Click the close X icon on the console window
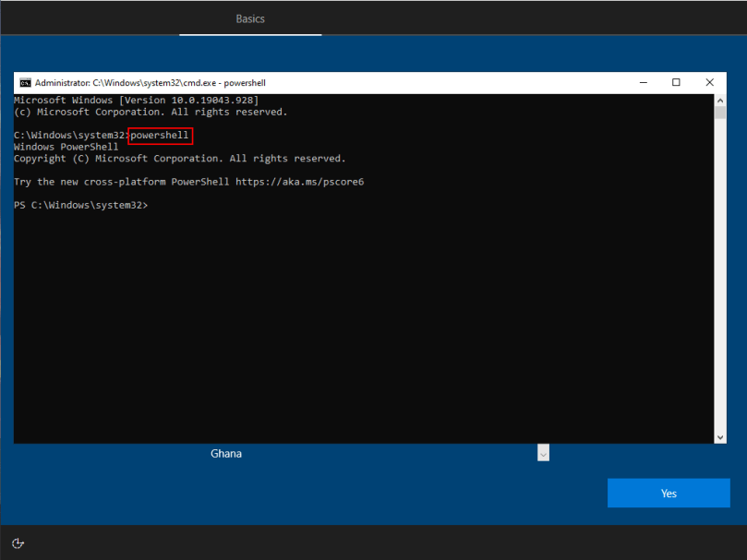This screenshot has height=560, width=747. [709, 82]
